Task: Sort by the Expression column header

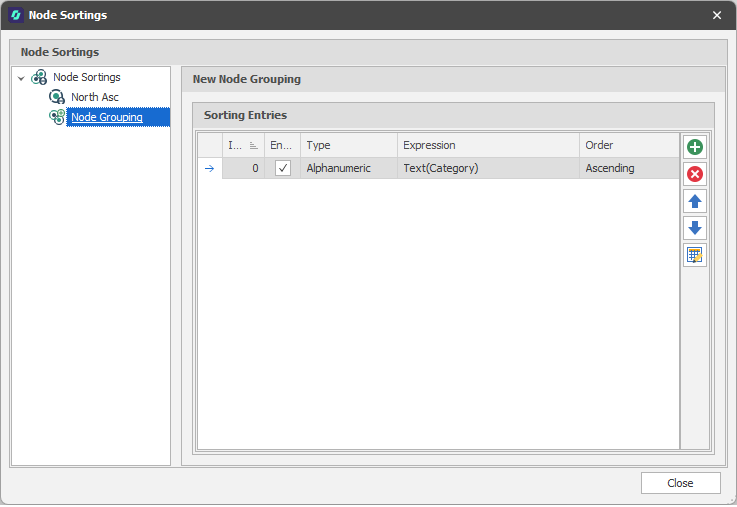Action: [x=488, y=145]
